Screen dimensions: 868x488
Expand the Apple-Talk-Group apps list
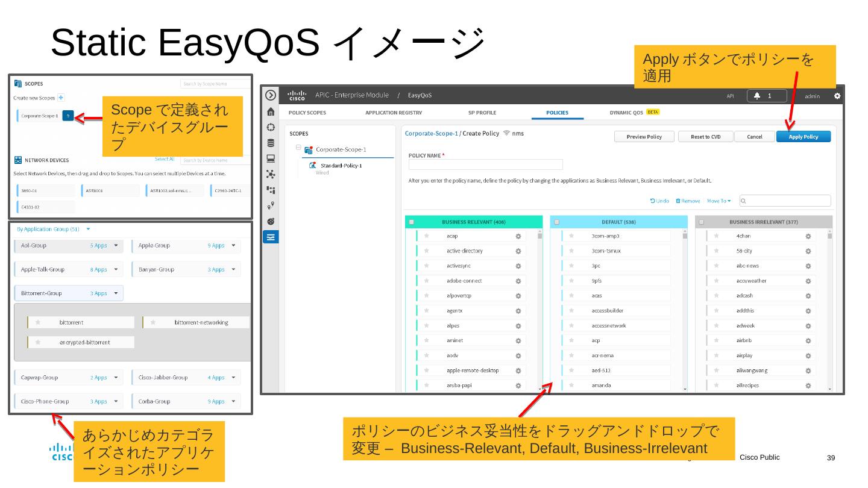click(x=115, y=269)
